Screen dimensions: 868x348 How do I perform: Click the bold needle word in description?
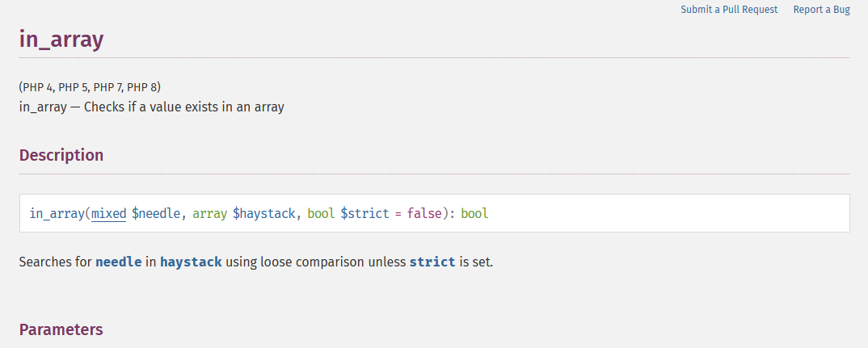point(119,262)
